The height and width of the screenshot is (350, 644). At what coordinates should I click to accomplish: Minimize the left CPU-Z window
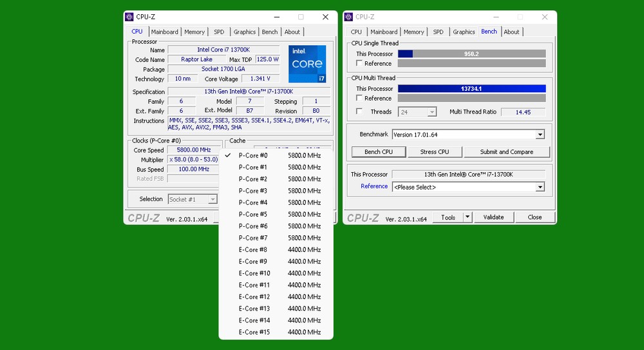[277, 17]
